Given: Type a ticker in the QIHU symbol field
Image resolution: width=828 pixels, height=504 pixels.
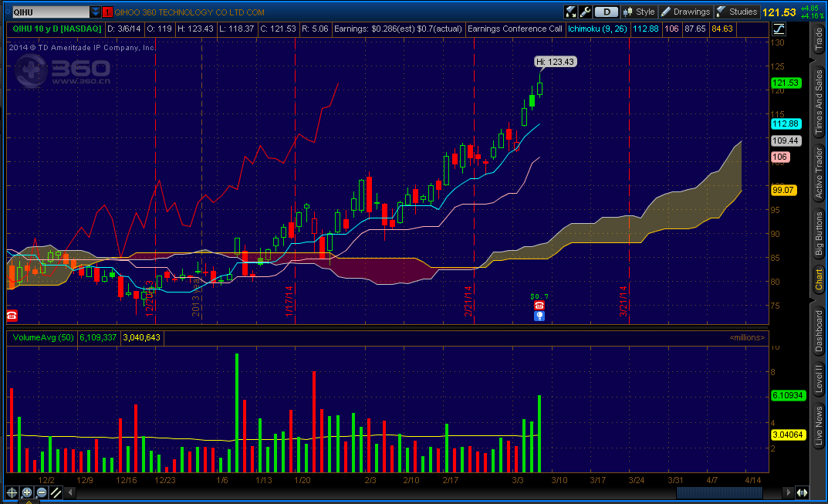Looking at the screenshot, I should pos(50,12).
